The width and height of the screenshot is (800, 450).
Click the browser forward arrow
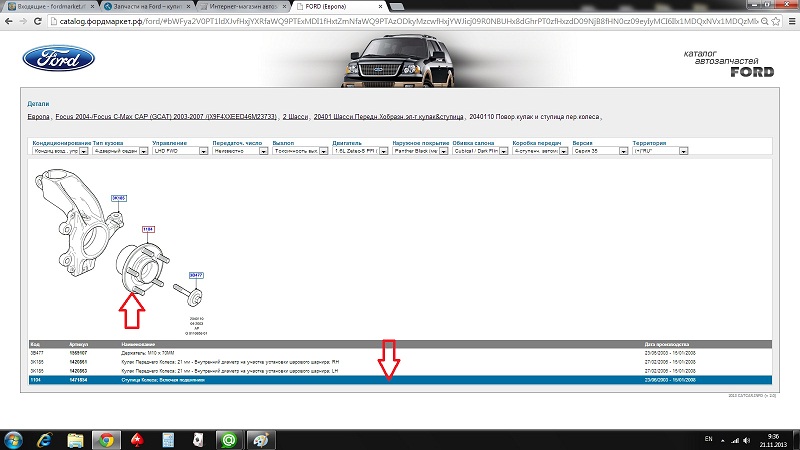click(23, 21)
